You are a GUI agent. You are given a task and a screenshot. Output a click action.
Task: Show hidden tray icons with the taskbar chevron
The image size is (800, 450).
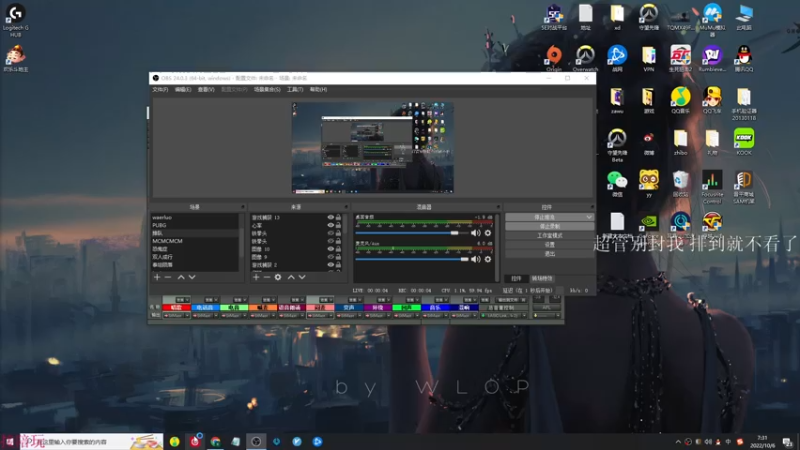(678, 442)
